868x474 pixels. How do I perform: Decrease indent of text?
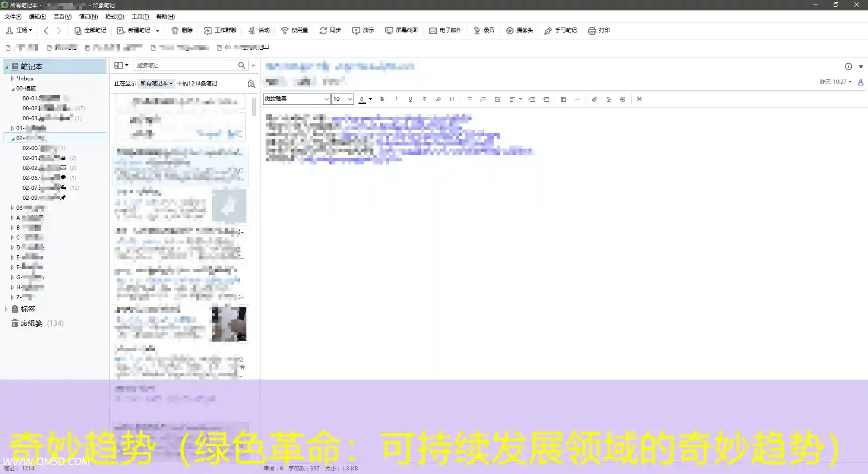(532, 99)
